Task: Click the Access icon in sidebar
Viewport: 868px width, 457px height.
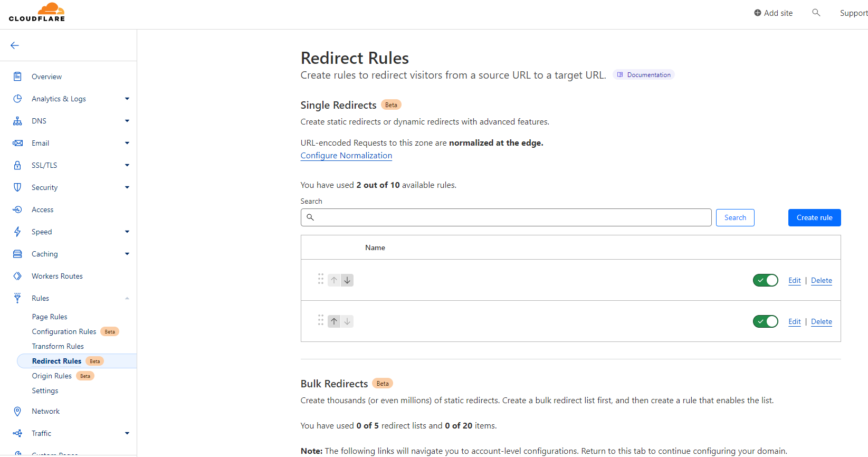Action: click(x=17, y=210)
